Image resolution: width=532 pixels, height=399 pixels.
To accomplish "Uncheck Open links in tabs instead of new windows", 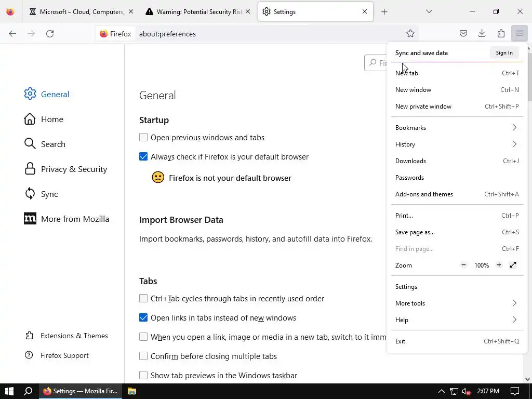I will [x=143, y=317].
